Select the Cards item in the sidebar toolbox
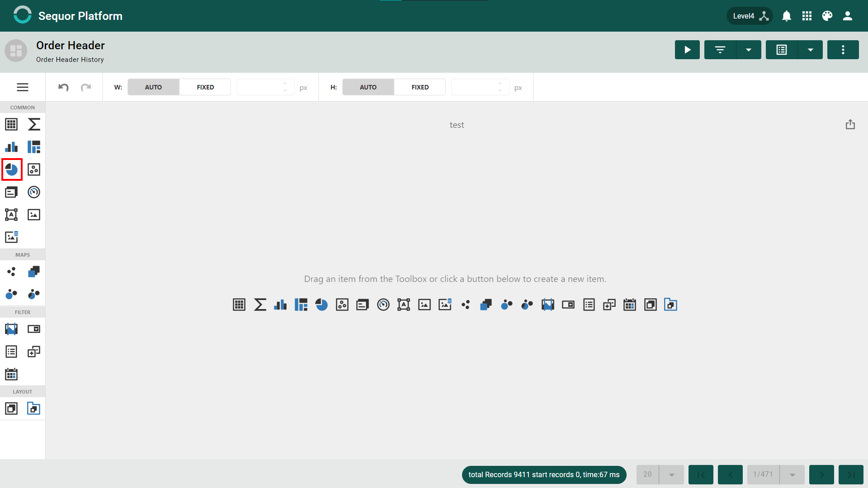This screenshot has width=868, height=488. click(x=11, y=192)
